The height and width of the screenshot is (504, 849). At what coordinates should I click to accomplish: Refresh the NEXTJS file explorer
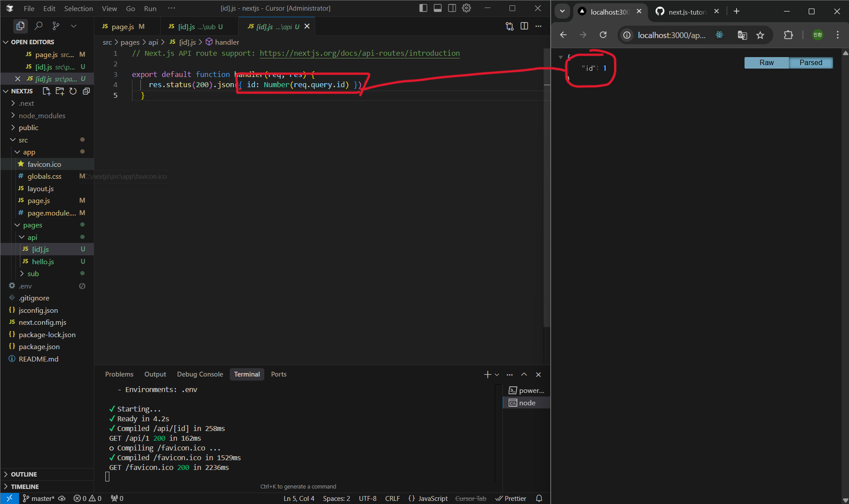click(x=73, y=91)
